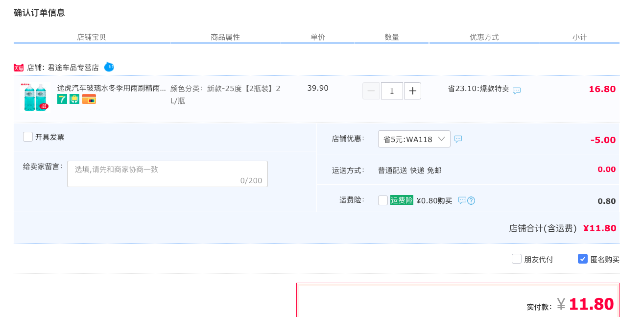Open the washer fluid product thumbnail

tap(35, 98)
